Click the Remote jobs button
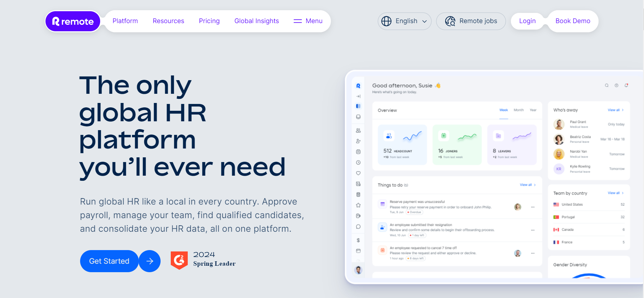This screenshot has width=644, height=298. tap(471, 21)
